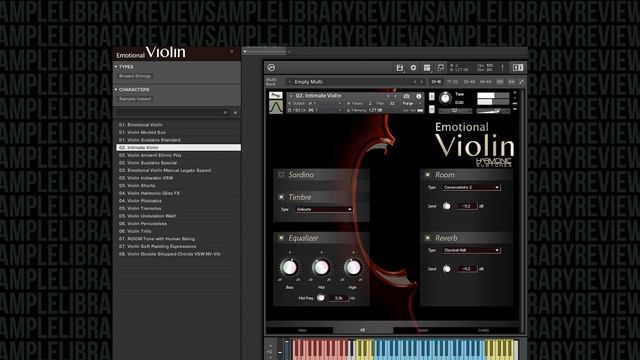Click the Bowed Strings type tag
Image resolution: width=640 pixels, height=360 pixels.
tap(135, 76)
